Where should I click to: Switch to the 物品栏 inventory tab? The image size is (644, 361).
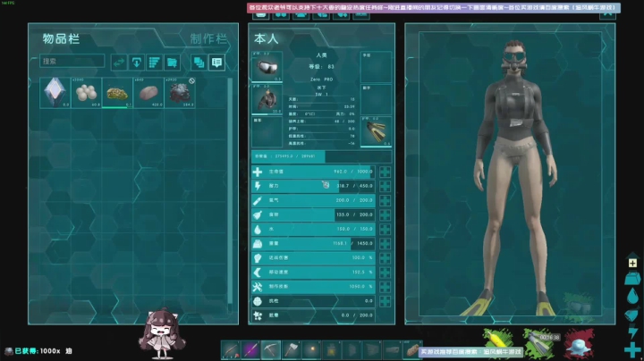61,39
